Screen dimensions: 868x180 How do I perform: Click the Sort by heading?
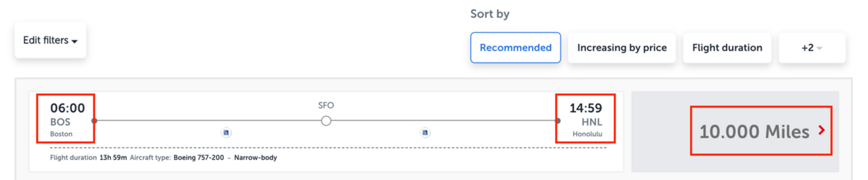(490, 14)
